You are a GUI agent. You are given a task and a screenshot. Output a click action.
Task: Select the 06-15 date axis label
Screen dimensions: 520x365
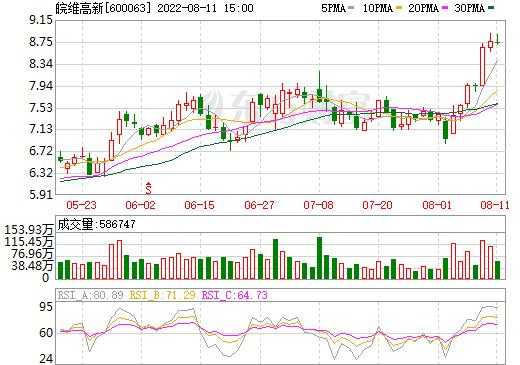pyautogui.click(x=199, y=205)
